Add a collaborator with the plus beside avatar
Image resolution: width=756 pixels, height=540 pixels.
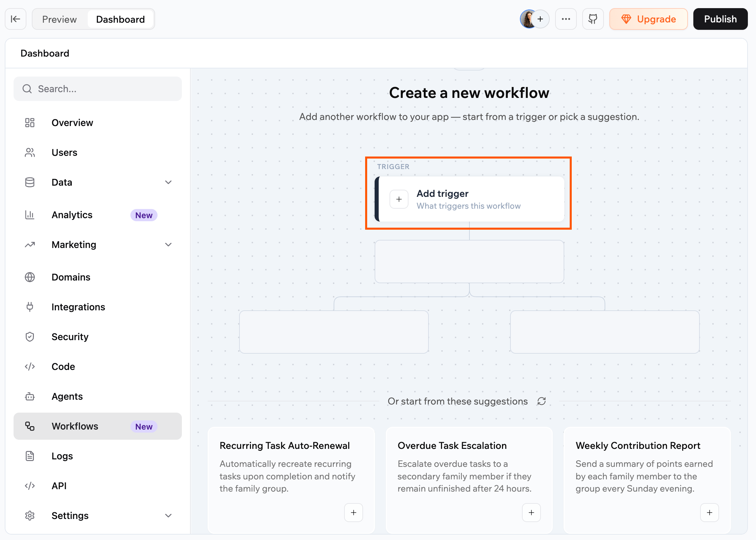(540, 19)
